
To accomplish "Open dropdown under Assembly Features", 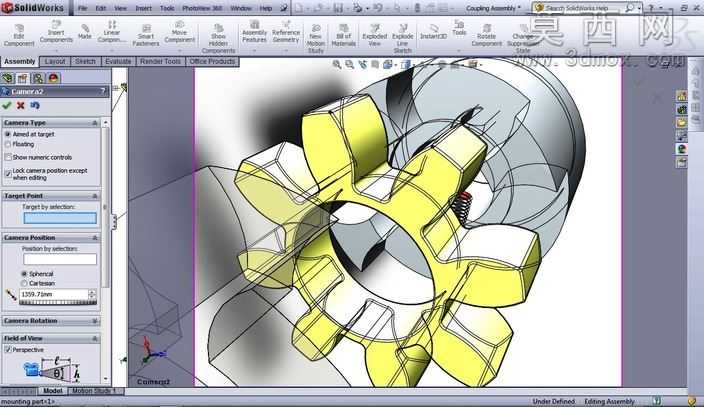I will 255,50.
